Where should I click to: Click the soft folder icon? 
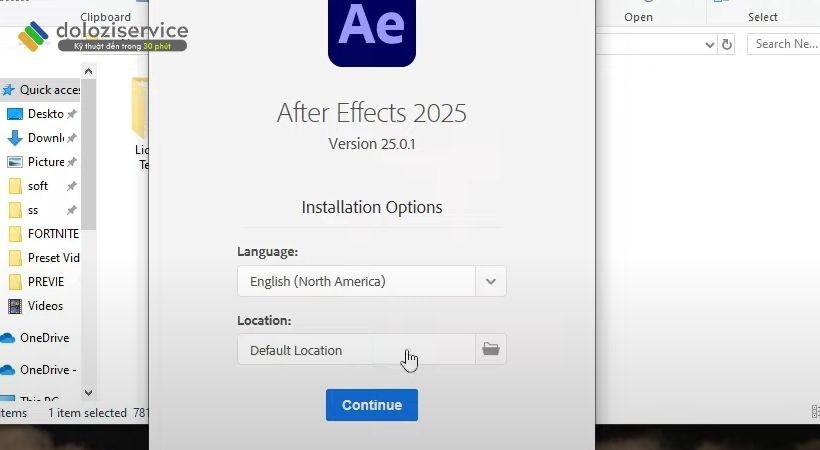pos(15,186)
